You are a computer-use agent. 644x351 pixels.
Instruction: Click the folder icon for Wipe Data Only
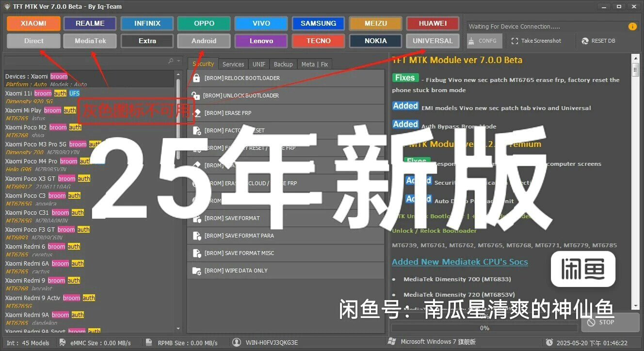pyautogui.click(x=197, y=271)
